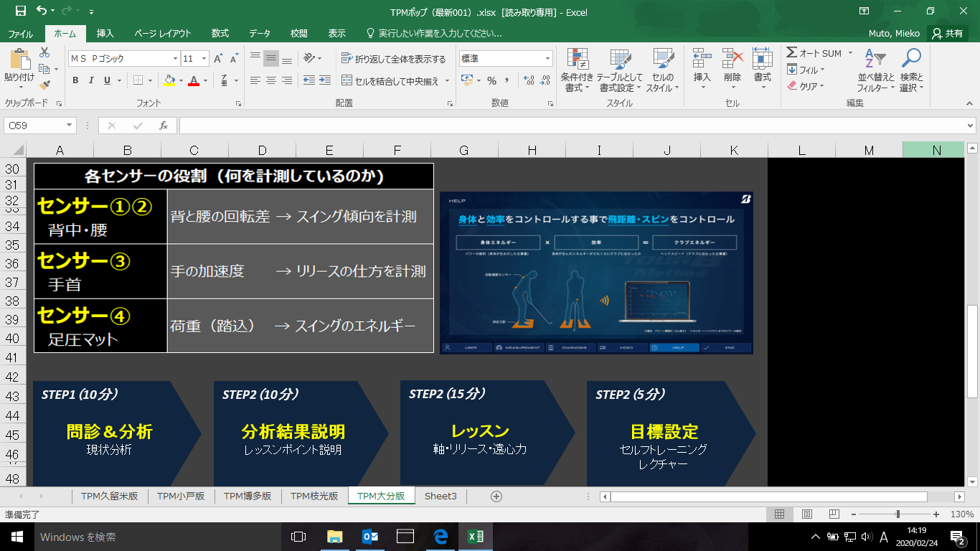Click the Save icon in the quick access toolbar
Viewport: 980px width, 551px height.
click(x=20, y=11)
